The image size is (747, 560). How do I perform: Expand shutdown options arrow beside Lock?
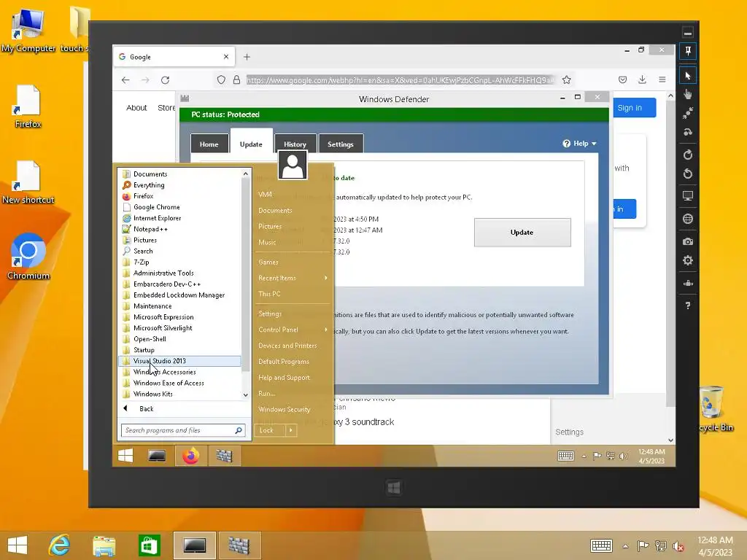[290, 430]
